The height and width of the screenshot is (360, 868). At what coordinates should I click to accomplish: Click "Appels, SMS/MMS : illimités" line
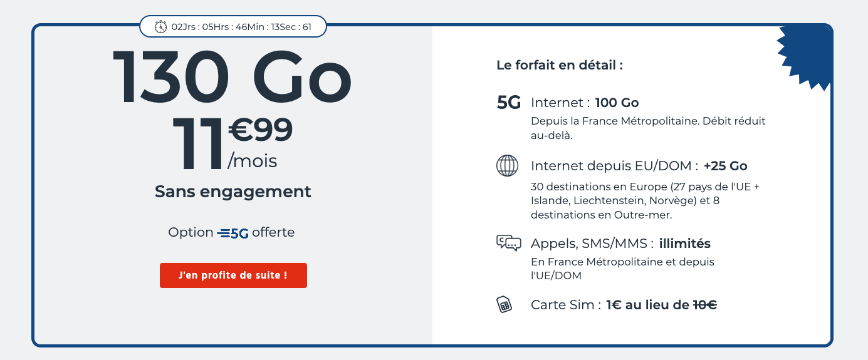tap(620, 243)
